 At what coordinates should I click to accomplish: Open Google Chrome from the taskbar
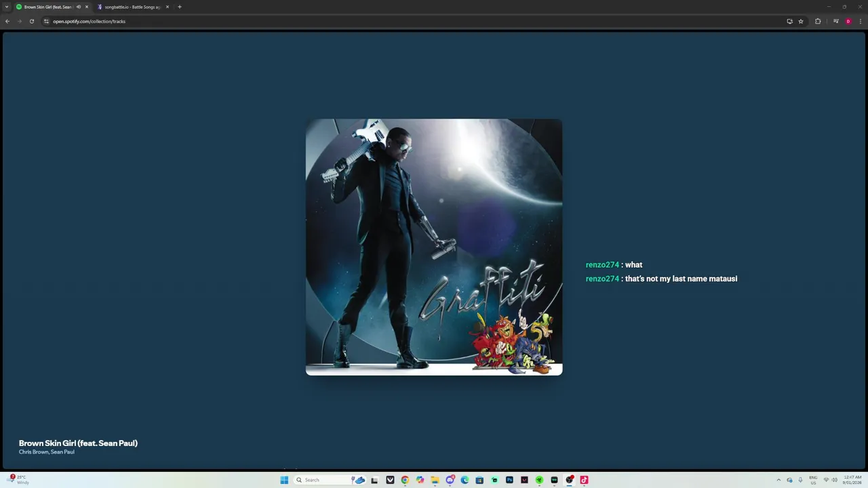click(x=405, y=480)
